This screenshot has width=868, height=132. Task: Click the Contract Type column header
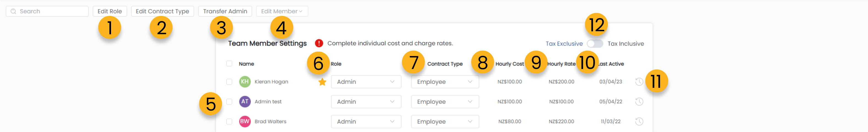pyautogui.click(x=445, y=64)
